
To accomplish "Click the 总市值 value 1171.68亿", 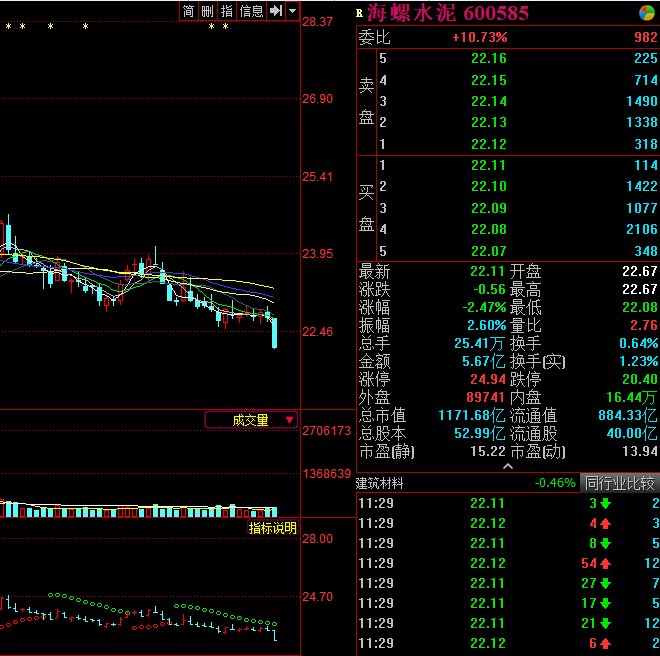I will point(471,415).
